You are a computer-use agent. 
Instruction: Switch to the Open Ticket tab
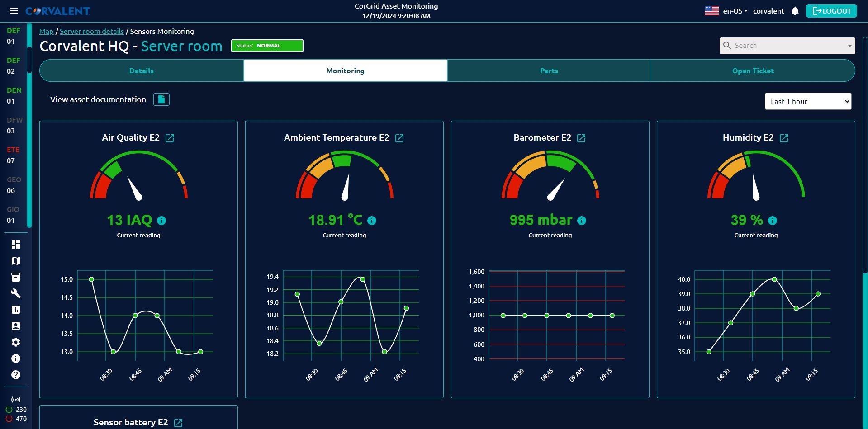tap(753, 71)
